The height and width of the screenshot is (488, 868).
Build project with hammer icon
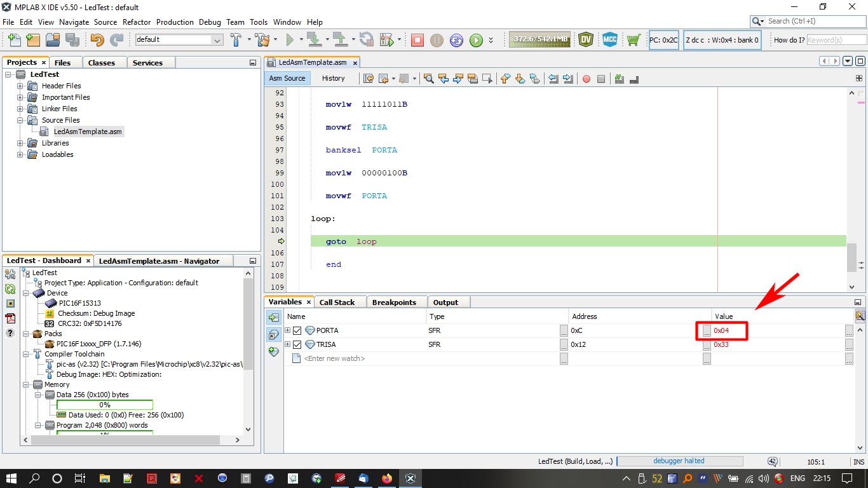click(x=236, y=39)
